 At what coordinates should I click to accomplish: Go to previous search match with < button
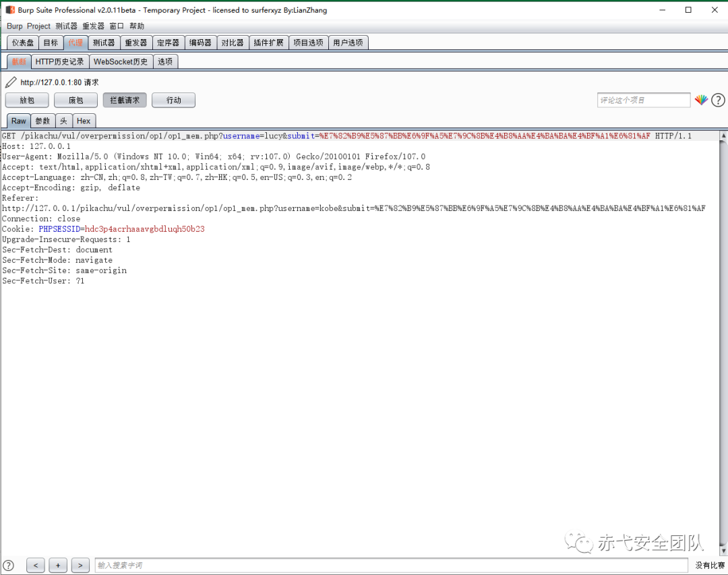click(36, 566)
